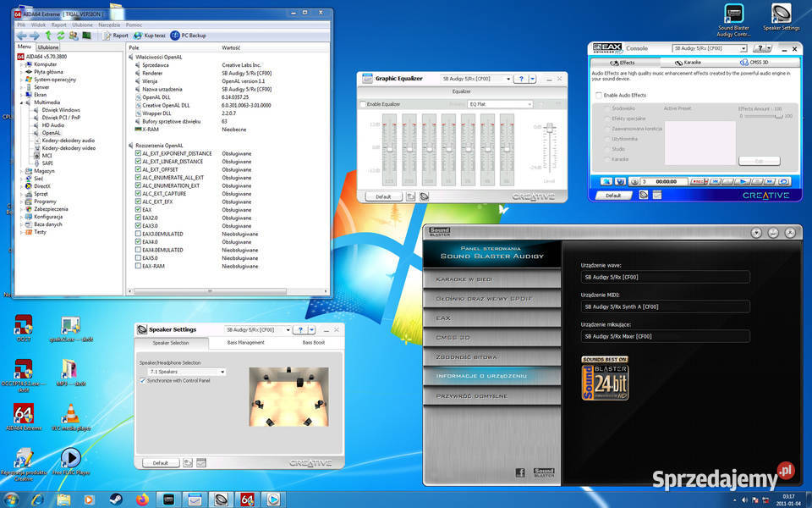Screen dimensions: 812x508
Task: Click the Firefox icon on the taskbar
Action: point(142,500)
